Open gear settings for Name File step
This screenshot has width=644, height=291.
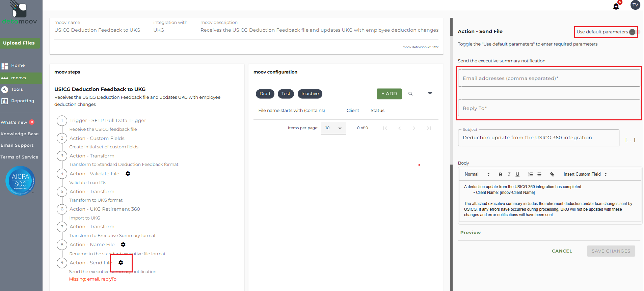[x=123, y=244]
